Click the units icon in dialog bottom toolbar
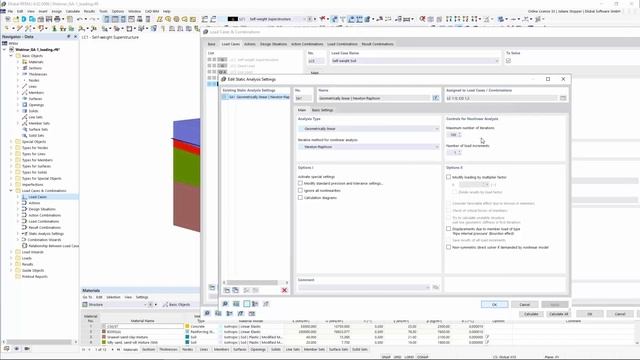The width and height of the screenshot is (640, 360). [255, 304]
